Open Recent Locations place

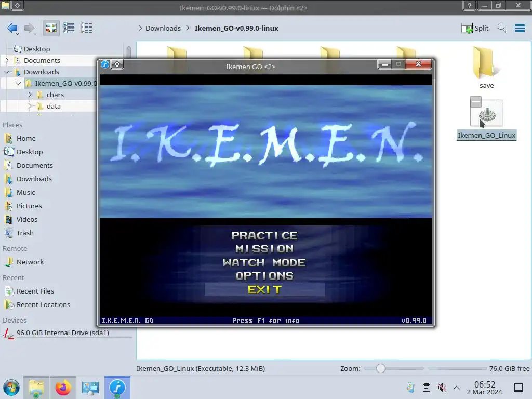[43, 304]
